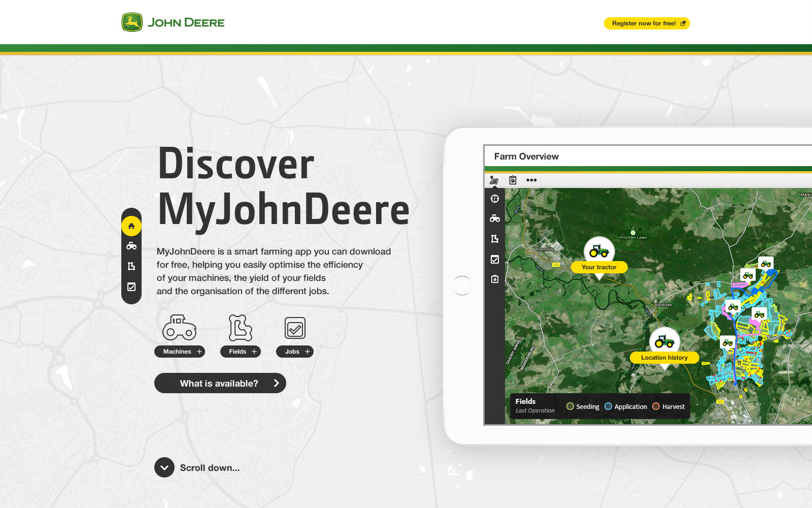Click the Your tractor map marker

coord(599,251)
